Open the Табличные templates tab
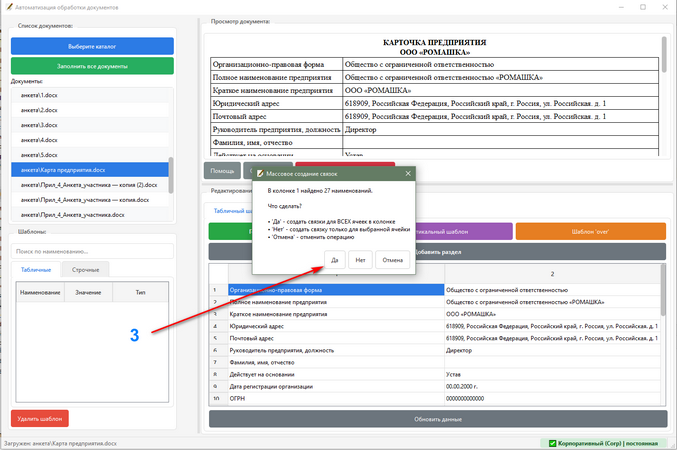 pos(36,269)
